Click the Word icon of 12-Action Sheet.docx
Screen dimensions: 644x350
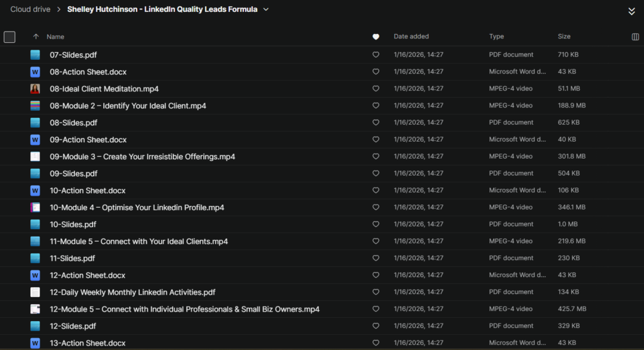35,275
